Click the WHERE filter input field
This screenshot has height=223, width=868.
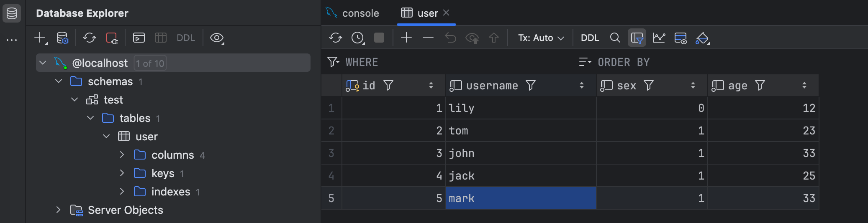pos(452,62)
